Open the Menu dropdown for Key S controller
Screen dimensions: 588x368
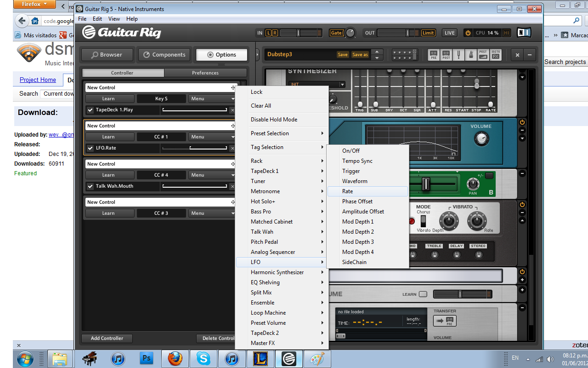tap(212, 98)
